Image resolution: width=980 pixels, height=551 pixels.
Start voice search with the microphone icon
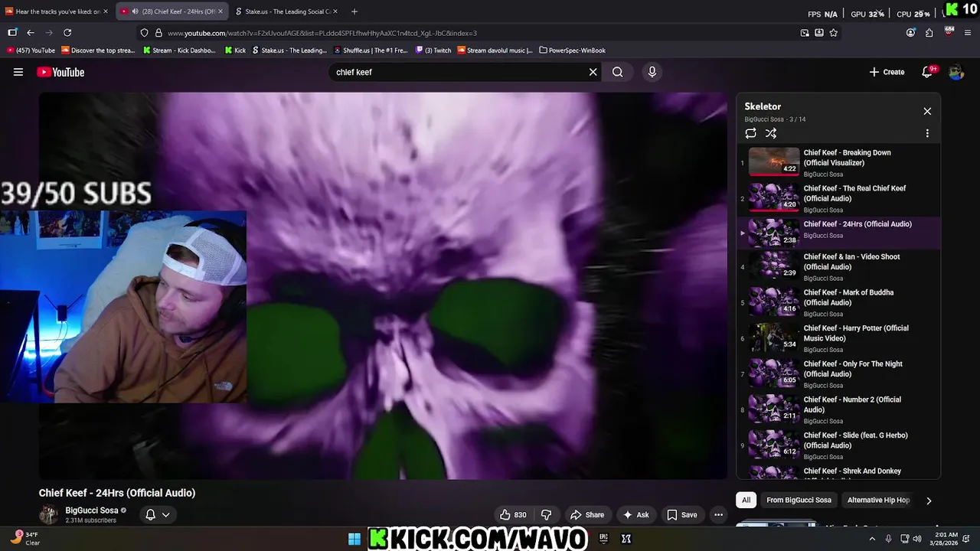point(652,72)
